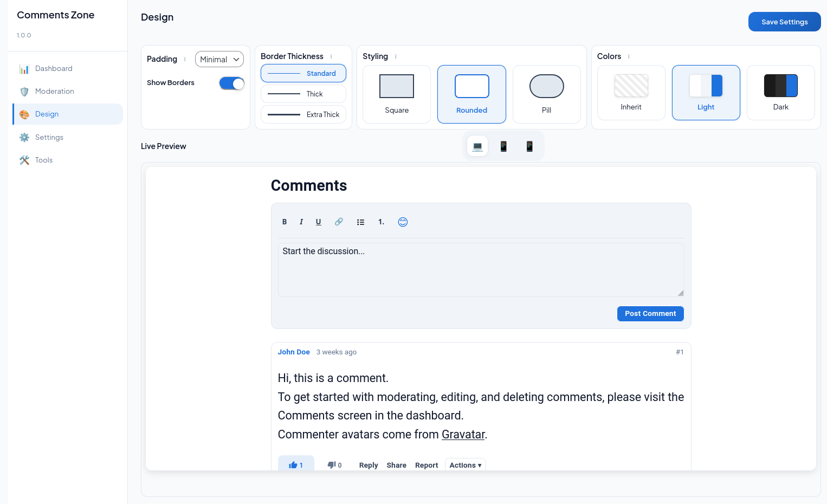Click the Padding info icon

tap(185, 59)
